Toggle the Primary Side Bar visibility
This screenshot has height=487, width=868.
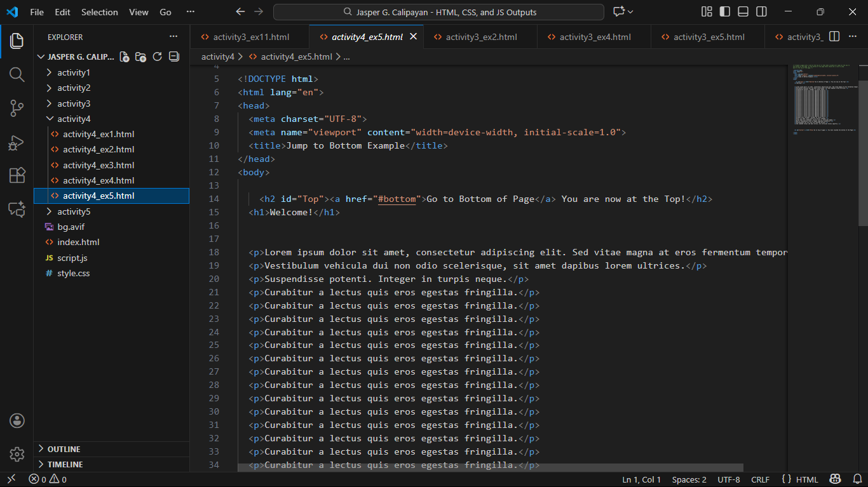coord(725,12)
